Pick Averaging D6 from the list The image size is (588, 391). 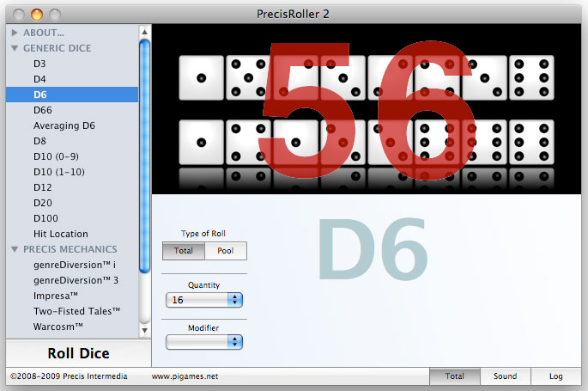coord(72,125)
